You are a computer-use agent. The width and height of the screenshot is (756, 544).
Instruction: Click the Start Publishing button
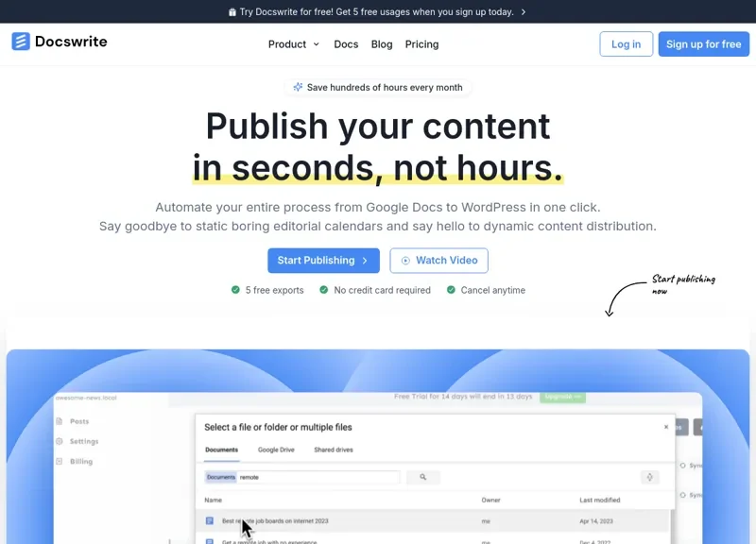[323, 261]
